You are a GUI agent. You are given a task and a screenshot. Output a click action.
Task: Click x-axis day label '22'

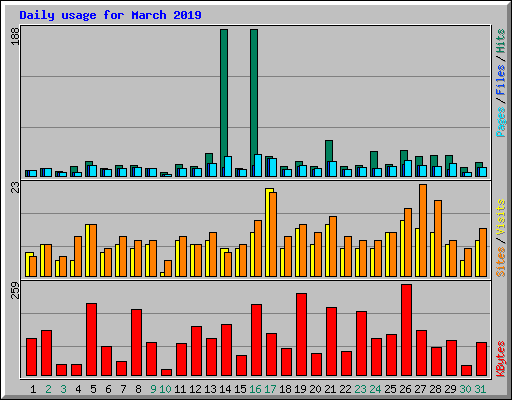tap(345, 389)
